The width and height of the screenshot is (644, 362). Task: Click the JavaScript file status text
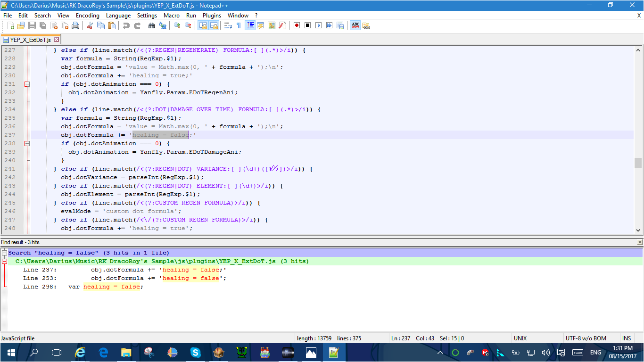17,338
